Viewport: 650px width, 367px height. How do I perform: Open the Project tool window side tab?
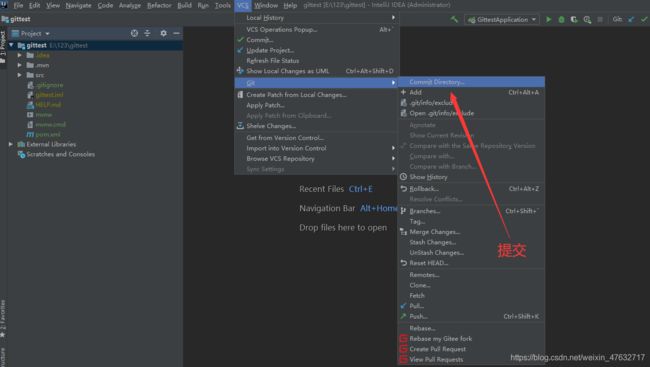click(3, 46)
